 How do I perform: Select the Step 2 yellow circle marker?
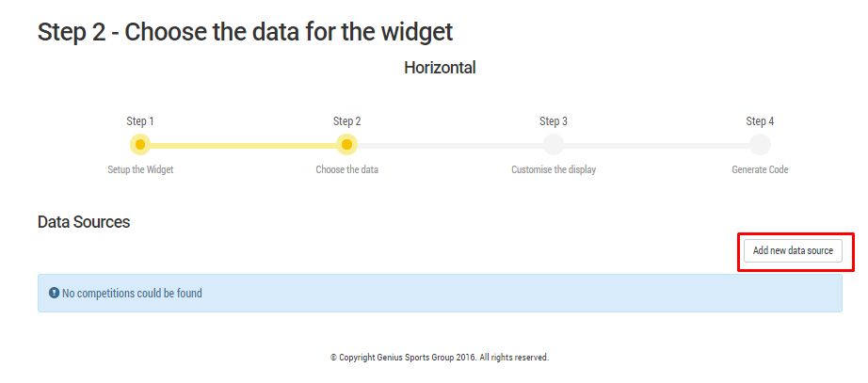tap(346, 145)
